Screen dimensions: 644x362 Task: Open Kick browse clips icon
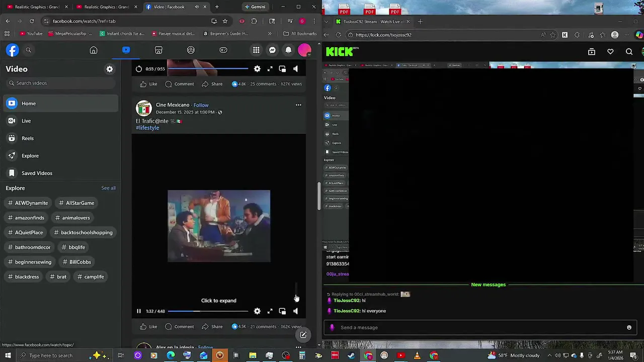click(x=592, y=51)
